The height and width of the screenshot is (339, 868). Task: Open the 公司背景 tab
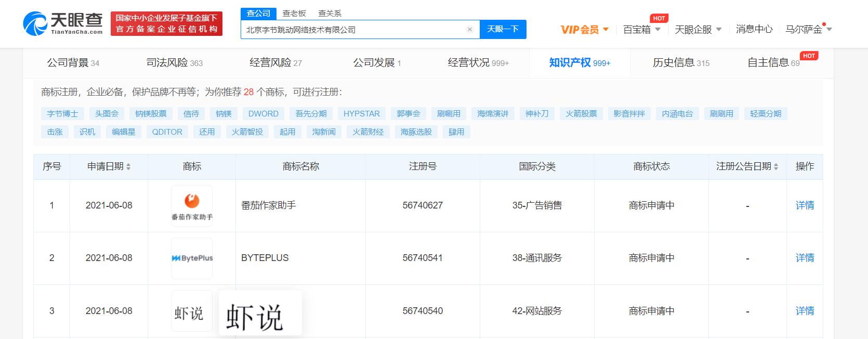pos(73,63)
